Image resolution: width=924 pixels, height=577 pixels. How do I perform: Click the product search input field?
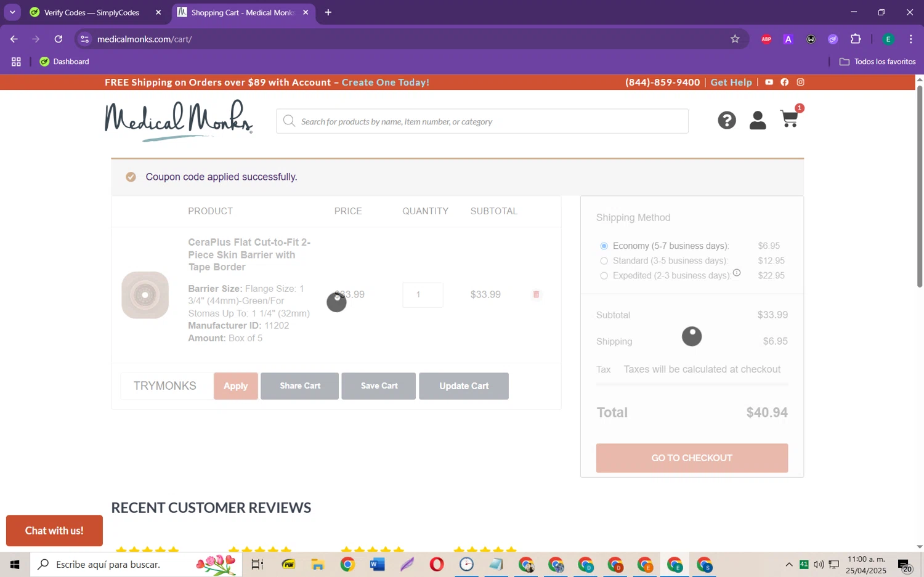point(482,121)
